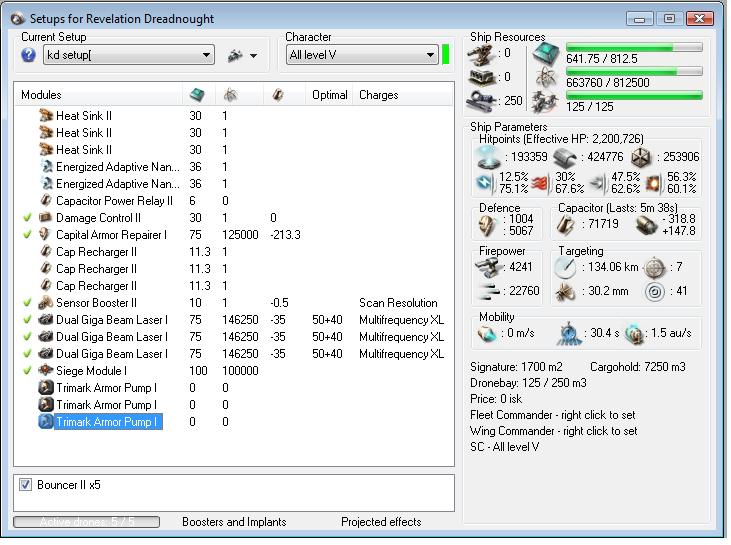Click the CPU resource icon beside 641.75 / 812.5

pyautogui.click(x=545, y=53)
